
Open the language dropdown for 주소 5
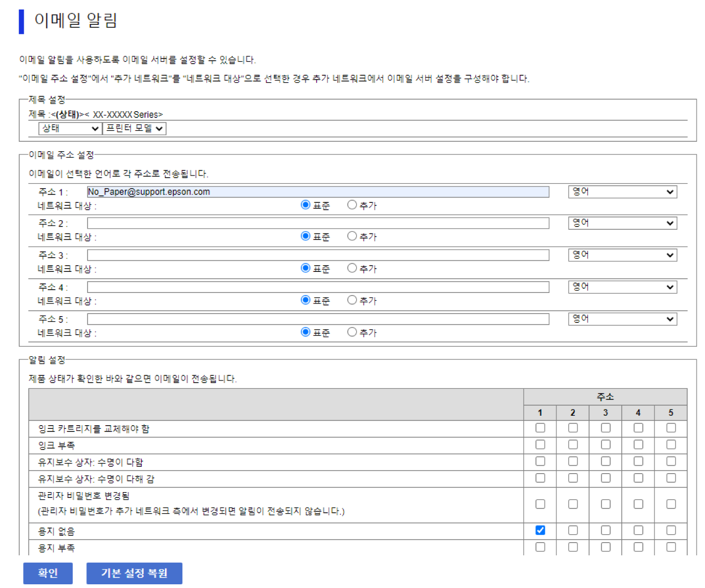622,319
